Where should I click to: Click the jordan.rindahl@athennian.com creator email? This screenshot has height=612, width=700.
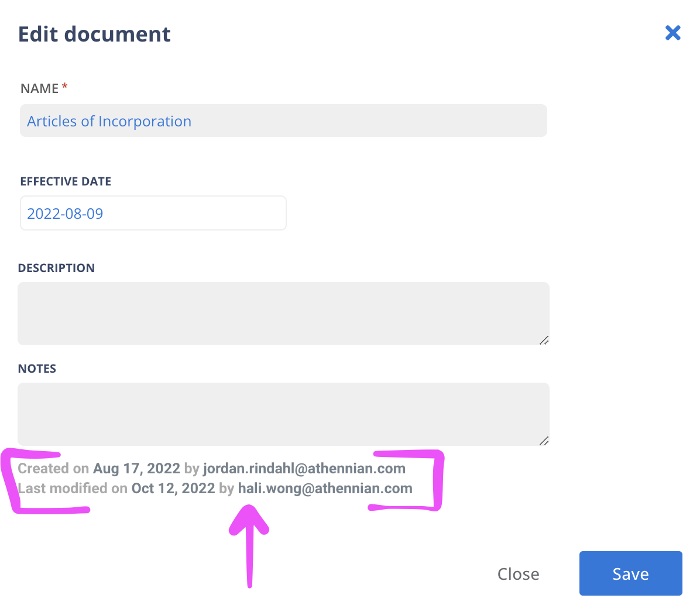coord(304,469)
